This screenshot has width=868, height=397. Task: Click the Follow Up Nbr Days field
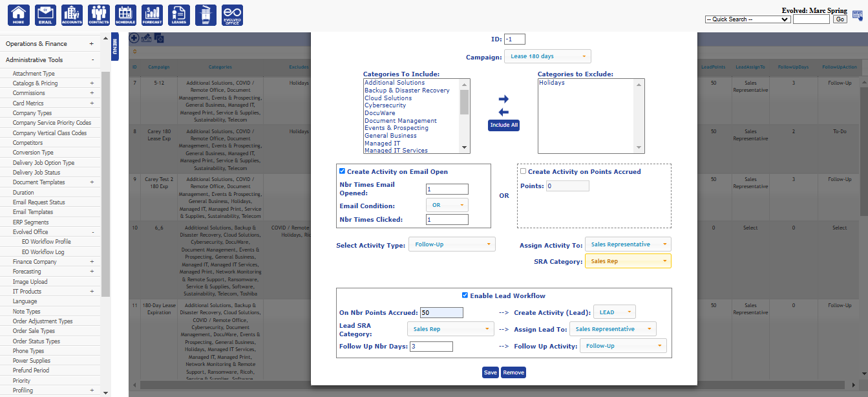[431, 346]
